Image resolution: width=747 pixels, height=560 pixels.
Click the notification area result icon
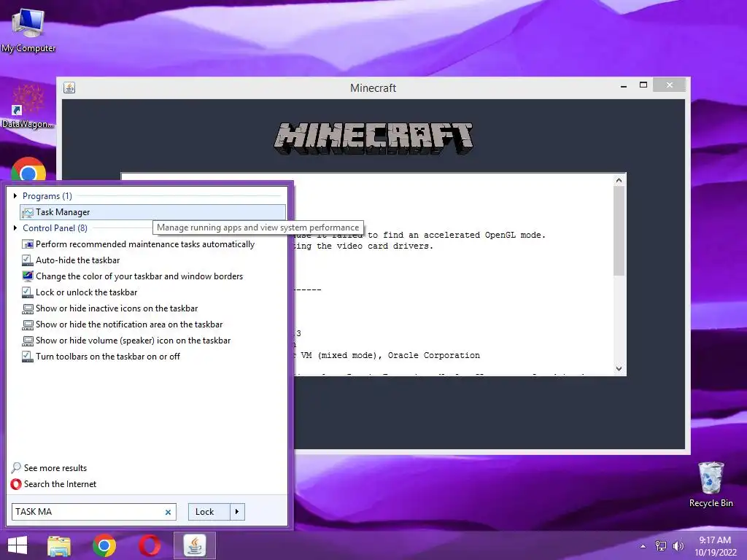[x=28, y=324]
